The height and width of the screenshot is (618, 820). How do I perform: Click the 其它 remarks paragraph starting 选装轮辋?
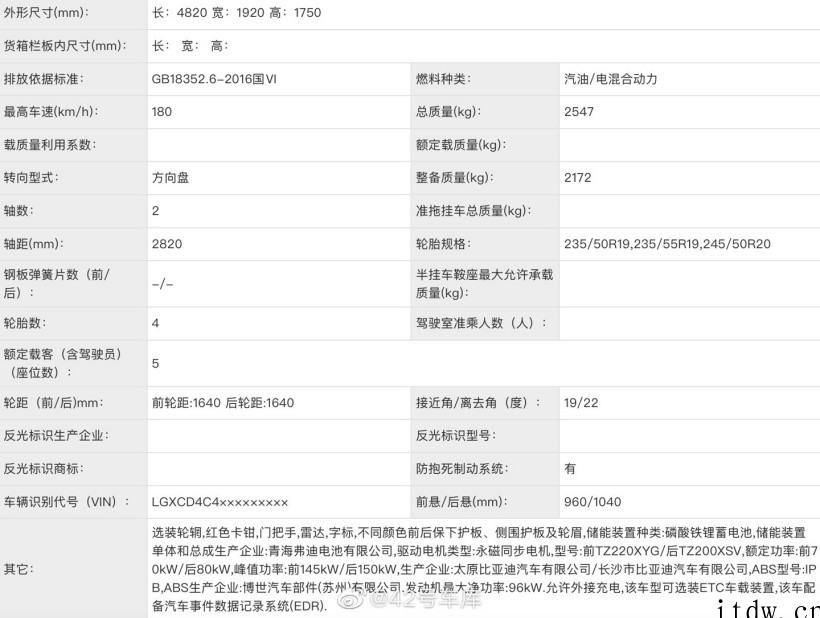[x=485, y=569]
